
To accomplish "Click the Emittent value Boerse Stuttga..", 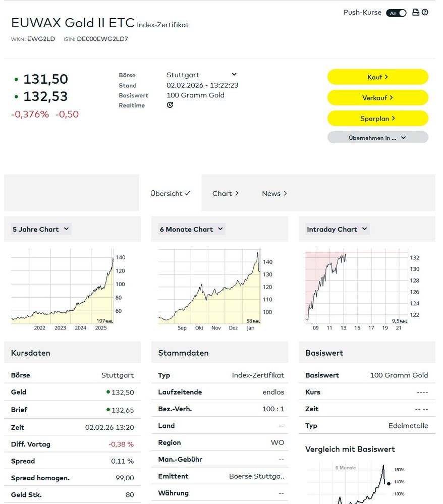I will [256, 476].
